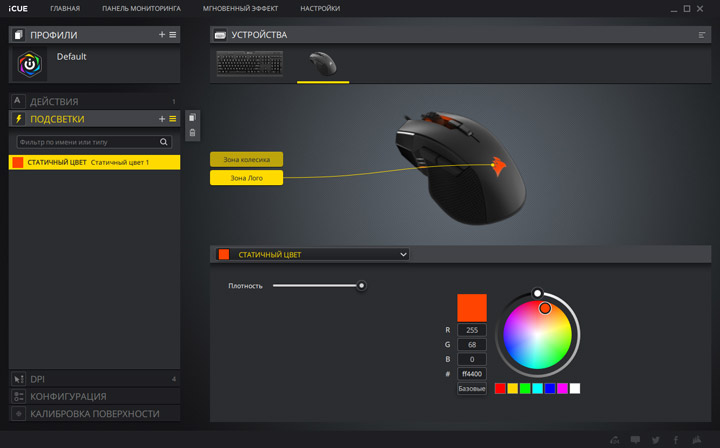
Task: Open the Статичный цвет effect dropdown
Action: (x=312, y=254)
